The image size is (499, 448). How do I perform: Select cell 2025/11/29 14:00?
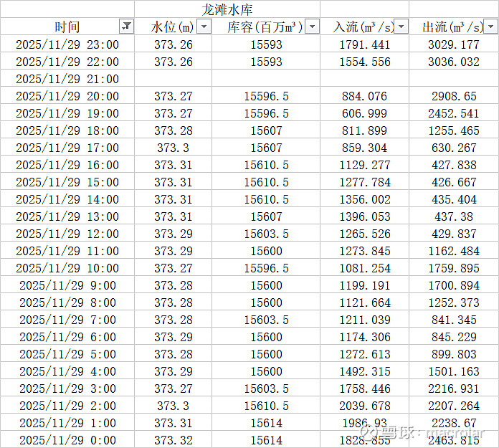click(x=67, y=199)
